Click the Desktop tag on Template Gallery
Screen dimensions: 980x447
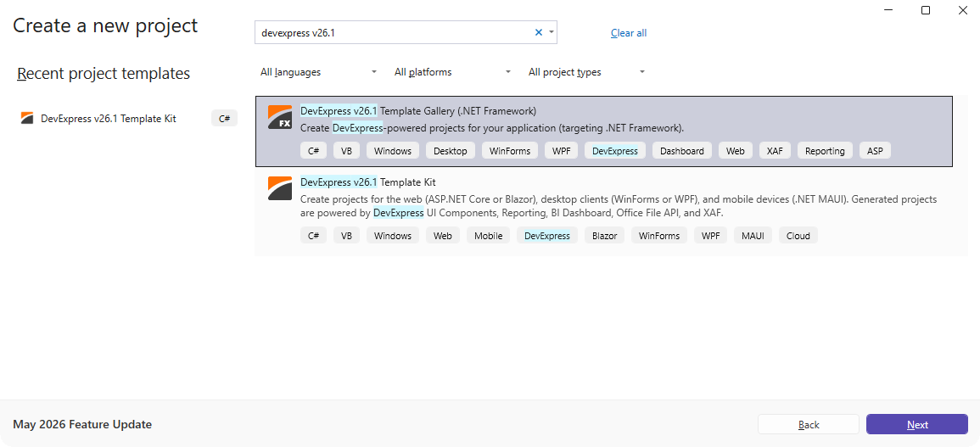point(451,151)
